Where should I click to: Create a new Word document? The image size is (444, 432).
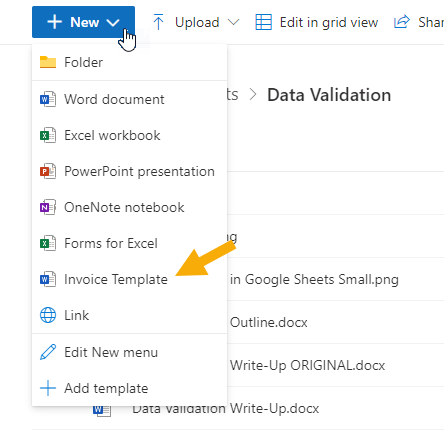tap(129, 99)
